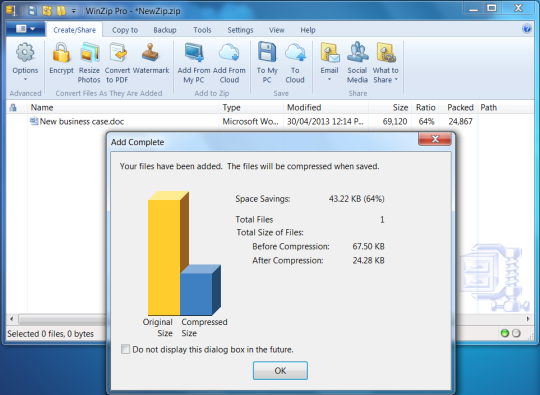540x395 pixels.
Task: Click the What to Share icon
Action: [x=386, y=53]
